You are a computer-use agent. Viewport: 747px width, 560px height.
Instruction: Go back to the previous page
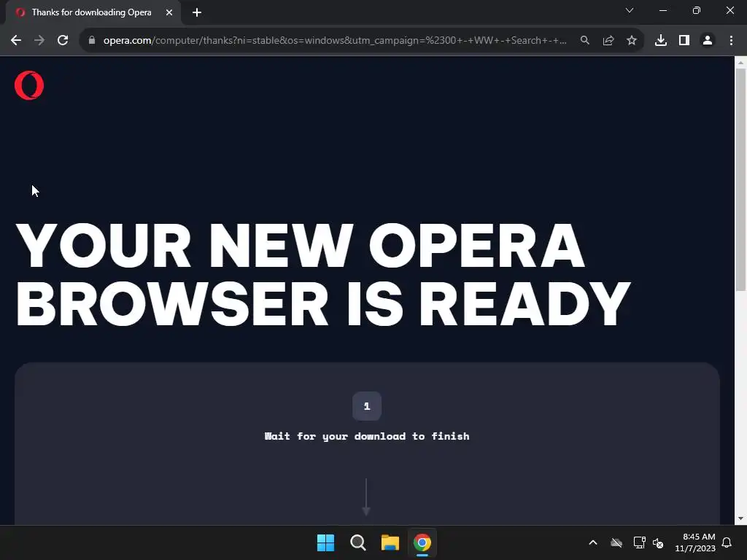pos(16,41)
